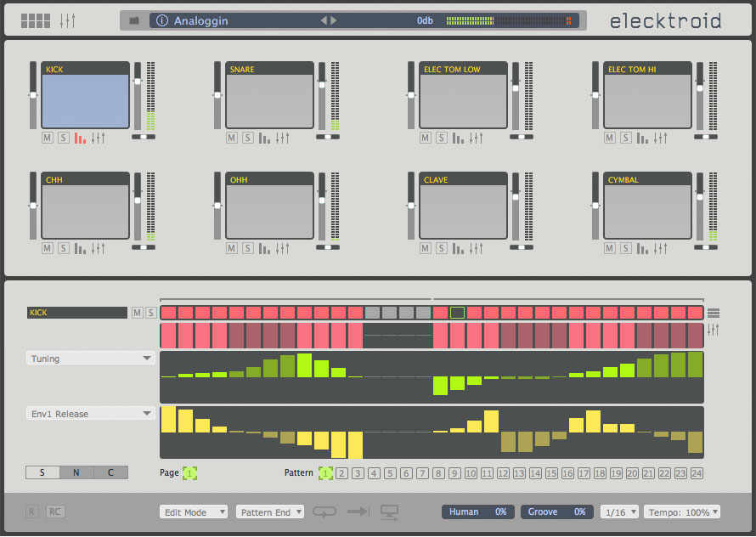756x537 pixels.
Task: Show info for the Analoggin preset
Action: coord(162,20)
